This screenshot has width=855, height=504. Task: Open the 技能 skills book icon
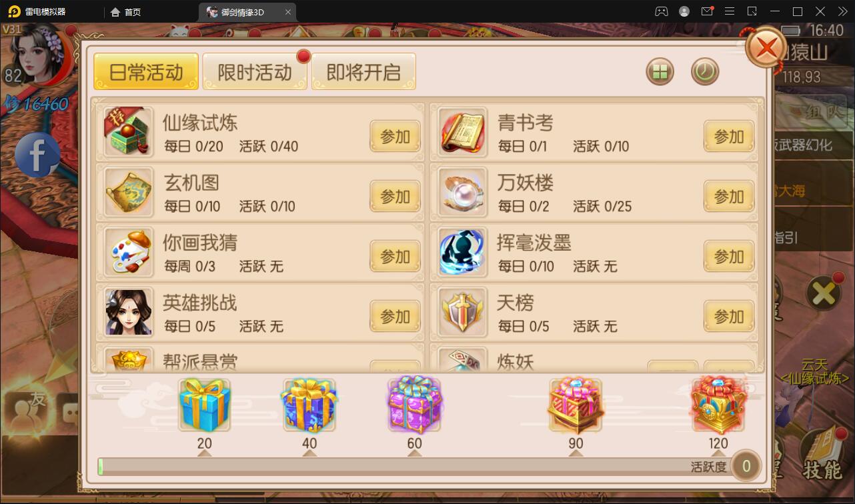[x=822, y=457]
